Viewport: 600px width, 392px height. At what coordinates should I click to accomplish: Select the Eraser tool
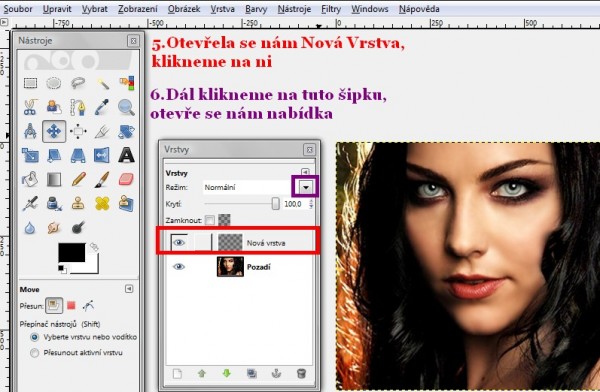point(126,179)
